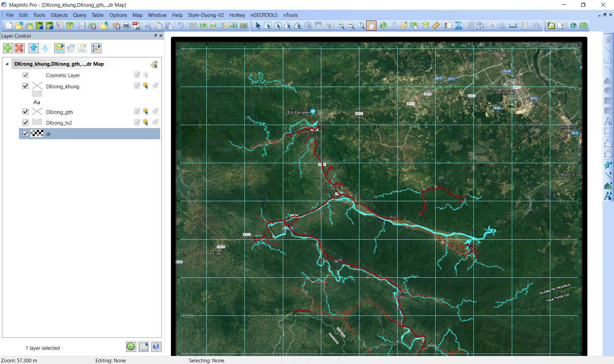This screenshot has width=614, height=364.
Task: Open the nGEOTOOLS menu
Action: (264, 15)
